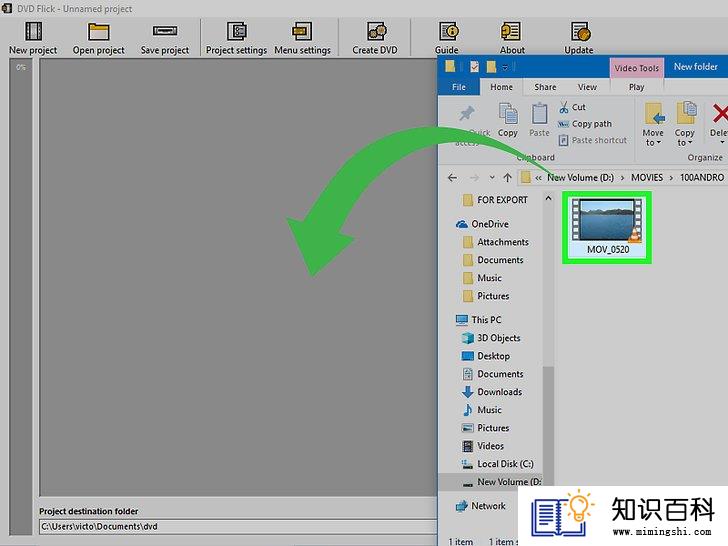Screen dimensions: 728x546
Task: Click the Video Tools contextual tab
Action: click(x=637, y=68)
